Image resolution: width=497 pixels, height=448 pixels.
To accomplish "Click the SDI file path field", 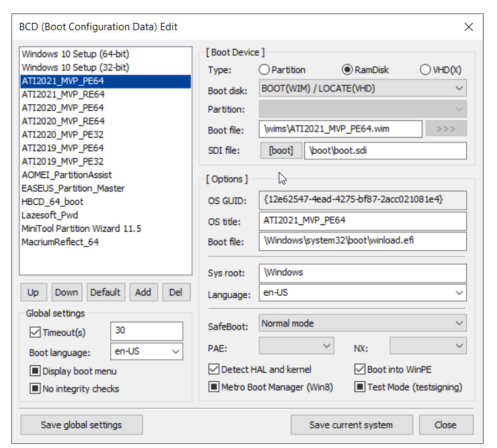I will click(386, 150).
